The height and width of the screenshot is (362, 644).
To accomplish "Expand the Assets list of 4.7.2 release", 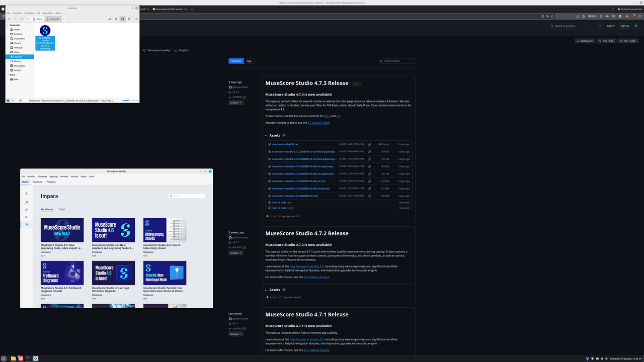I will tap(266, 290).
